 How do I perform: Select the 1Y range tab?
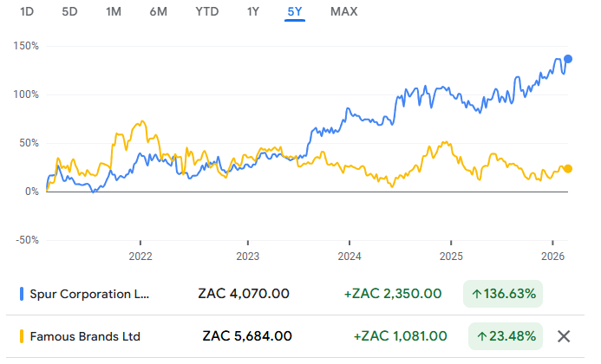[x=253, y=12]
